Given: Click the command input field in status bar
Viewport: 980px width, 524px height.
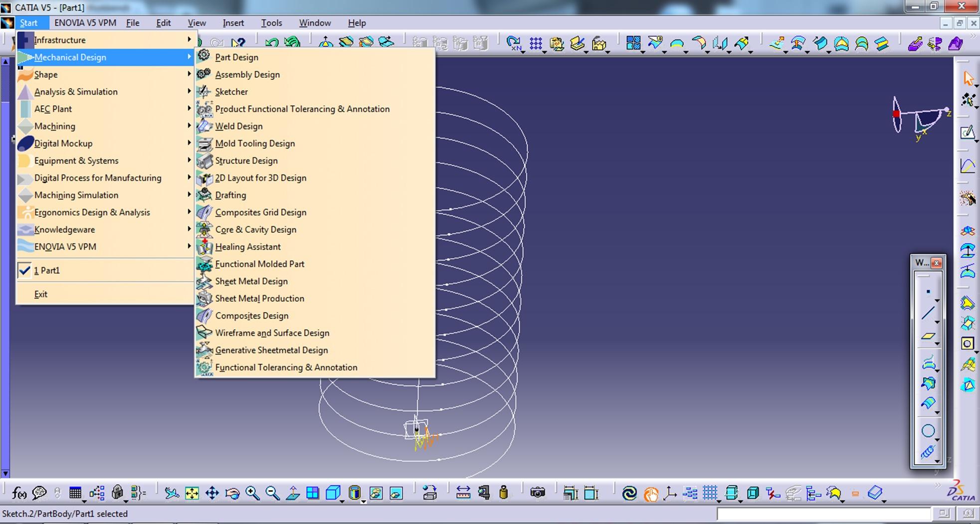Looking at the screenshot, I should [823, 514].
